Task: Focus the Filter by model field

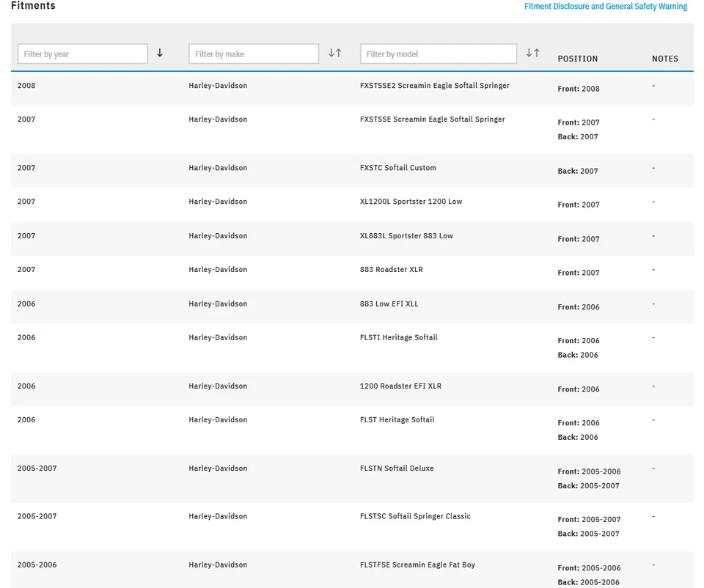Action: [x=439, y=54]
